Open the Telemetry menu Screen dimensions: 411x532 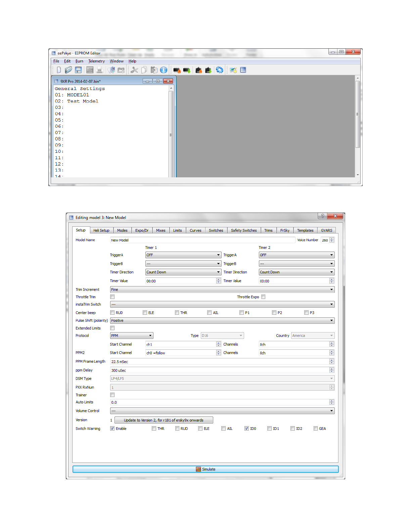click(x=96, y=61)
